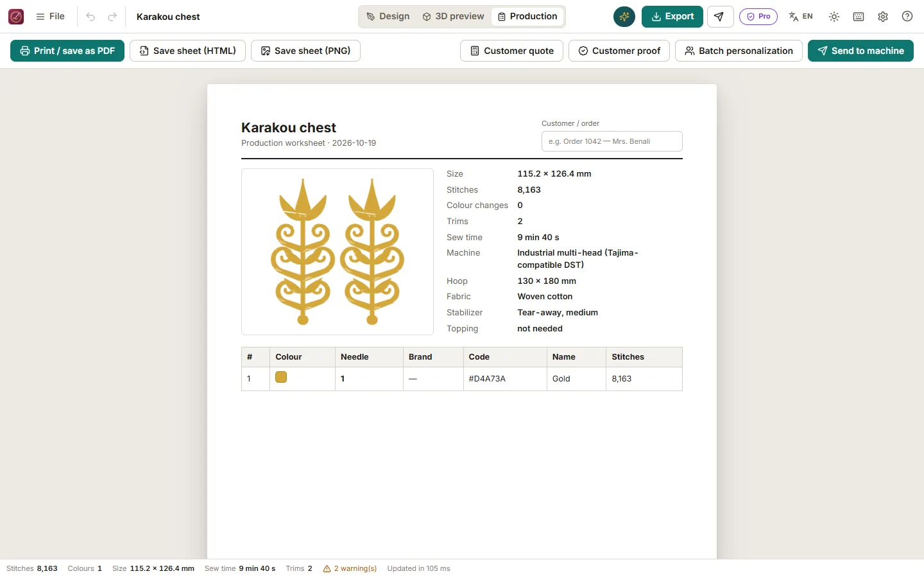Viewport: 924px width, 578px height.
Task: Switch to the Design tab
Action: 388,17
